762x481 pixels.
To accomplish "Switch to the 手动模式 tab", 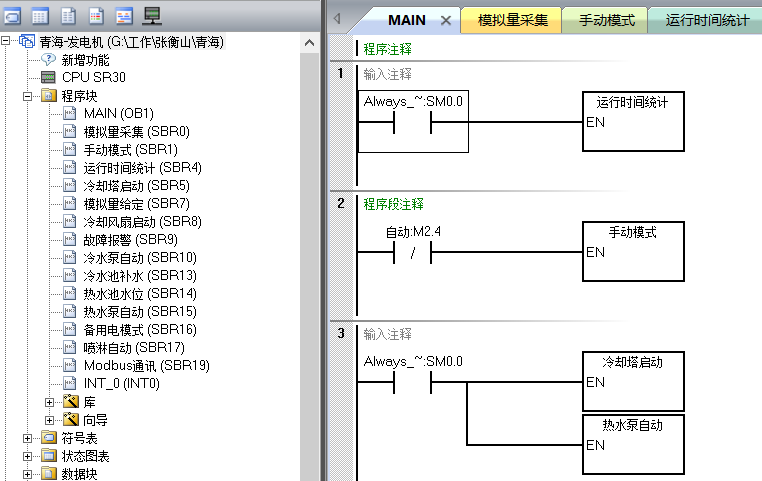I will pos(606,20).
